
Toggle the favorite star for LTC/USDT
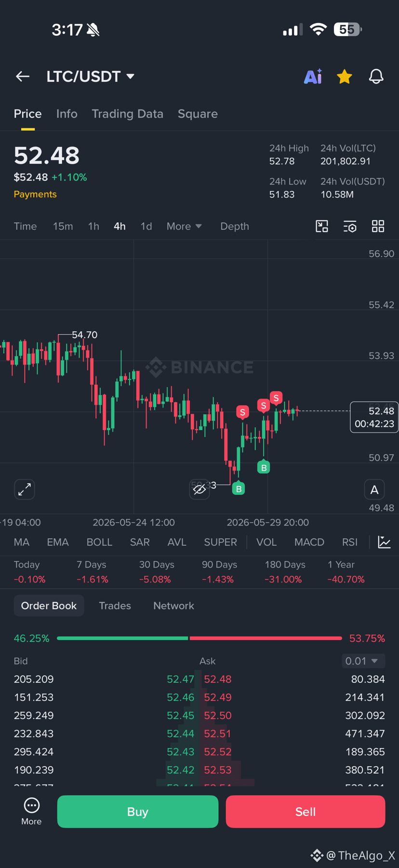344,76
